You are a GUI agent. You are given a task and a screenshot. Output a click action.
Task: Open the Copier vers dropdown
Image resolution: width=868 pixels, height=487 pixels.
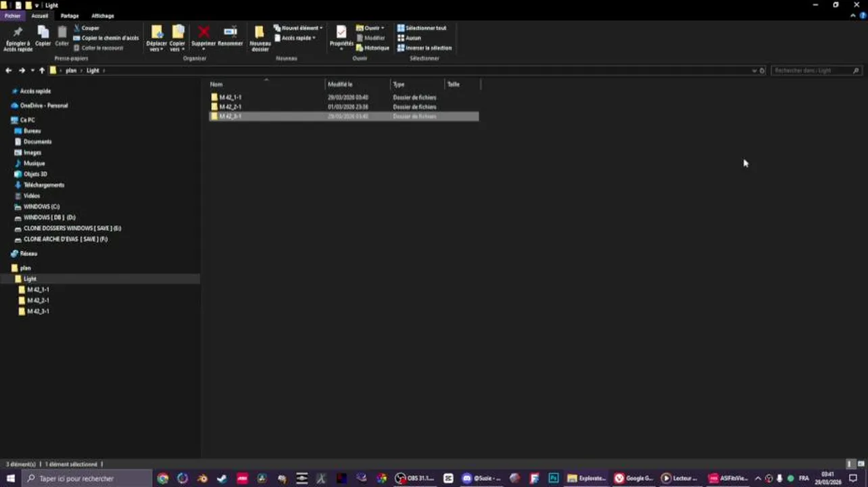point(178,39)
